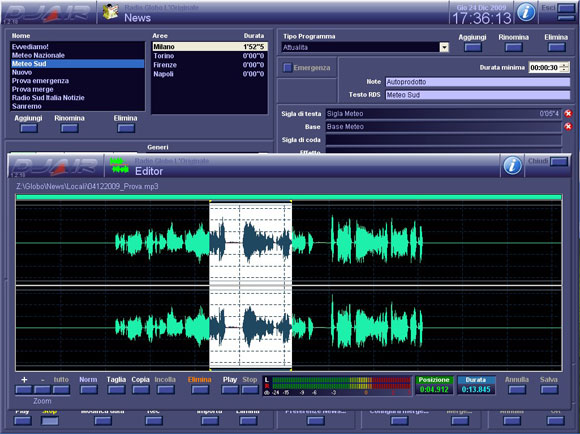Viewport: 580px width, 434px height.
Task: Click the Durata minima time field
Action: click(x=544, y=67)
